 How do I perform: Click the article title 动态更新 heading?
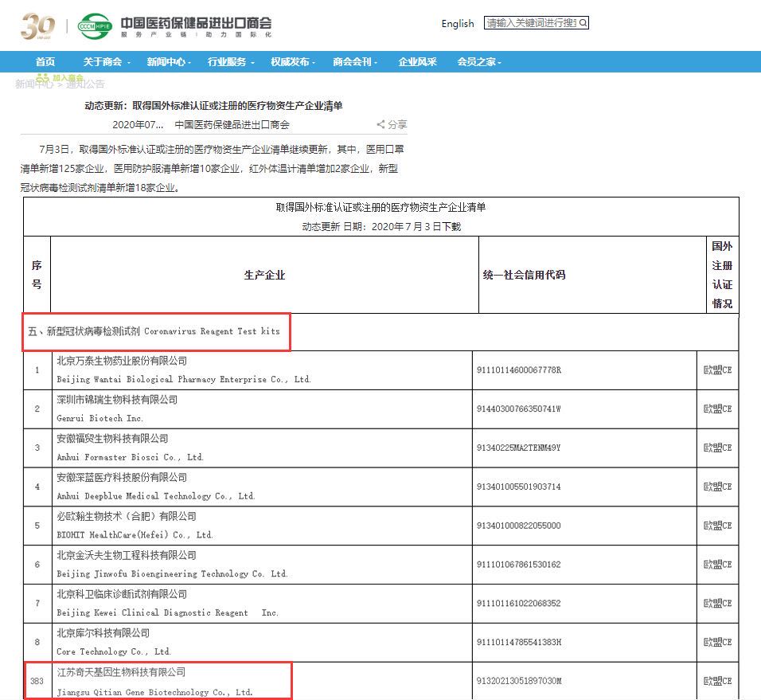point(213,105)
